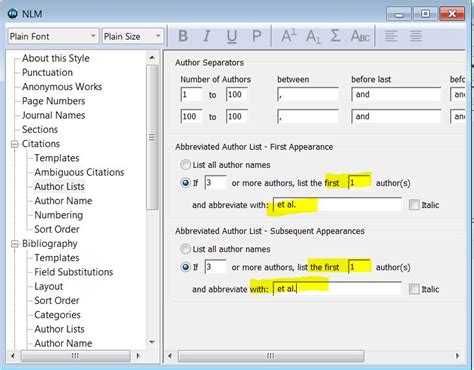Apply Italic formatting in toolbar

coord(207,36)
